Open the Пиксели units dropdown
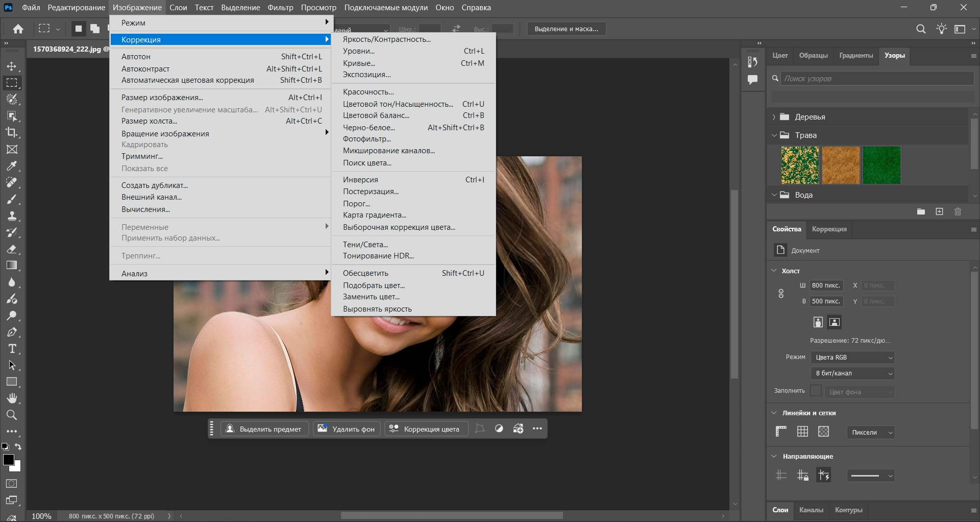This screenshot has width=980, height=522. click(871, 433)
